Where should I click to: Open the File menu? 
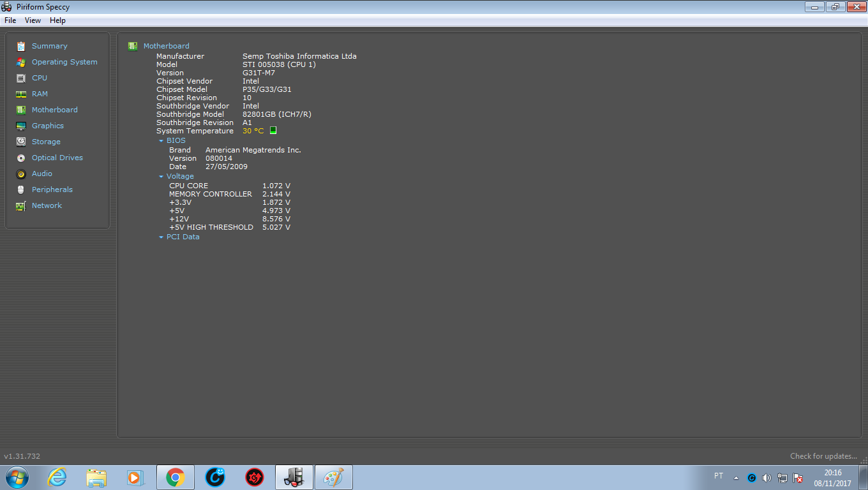[10, 20]
